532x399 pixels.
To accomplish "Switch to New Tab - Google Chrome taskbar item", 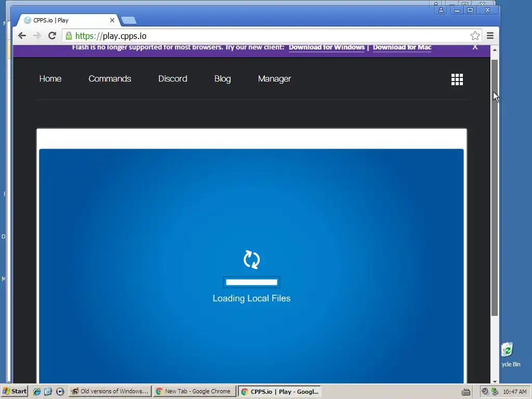I will 194,391.
